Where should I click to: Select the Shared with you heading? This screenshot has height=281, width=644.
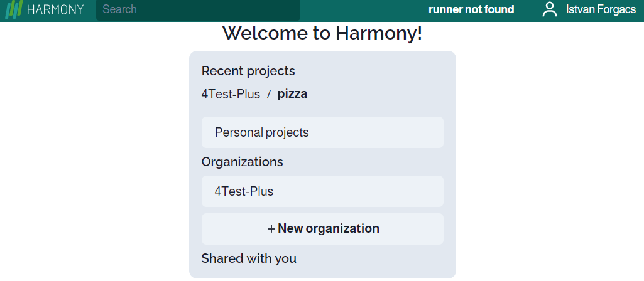[x=249, y=258]
